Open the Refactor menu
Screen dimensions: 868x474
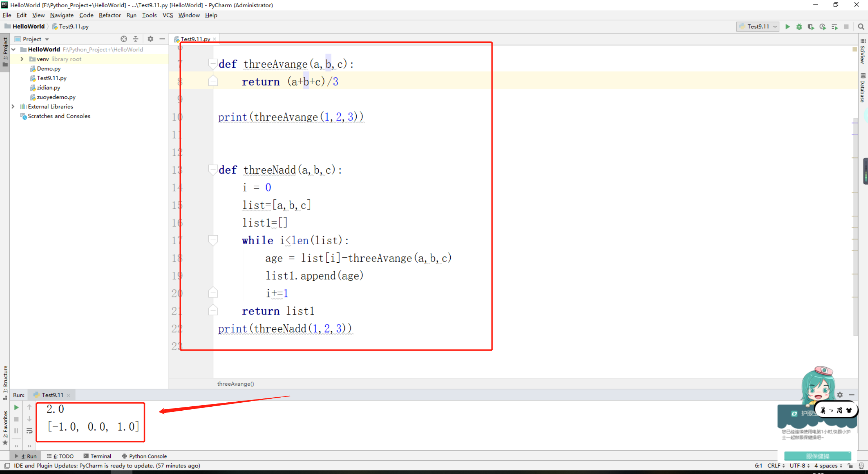tap(110, 15)
